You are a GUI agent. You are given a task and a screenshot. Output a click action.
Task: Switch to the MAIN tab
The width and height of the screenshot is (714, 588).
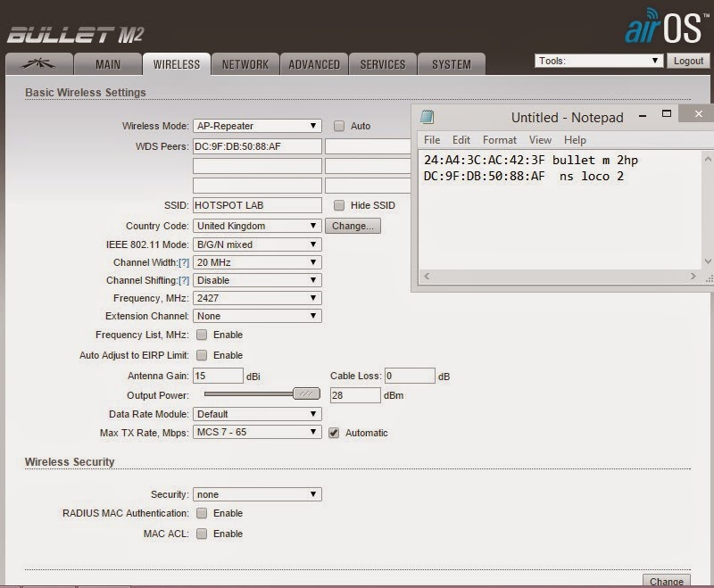point(108,63)
